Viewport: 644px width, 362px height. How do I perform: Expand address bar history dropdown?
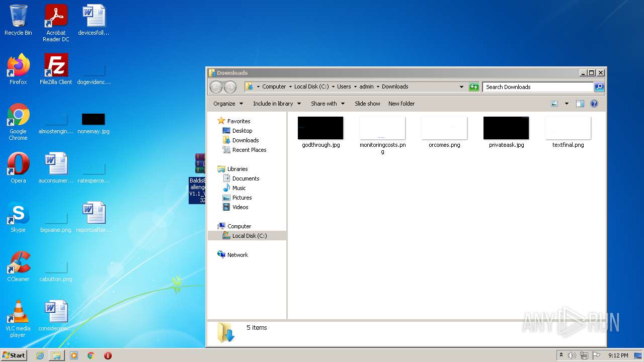461,87
